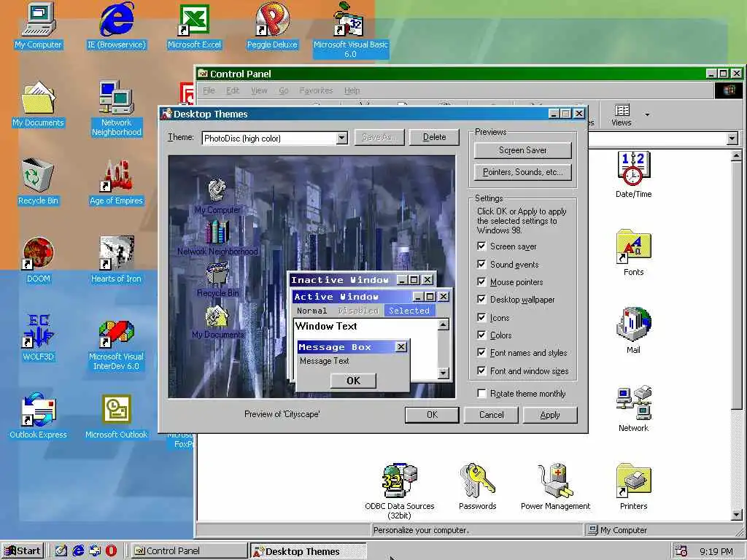Select Printers icon in Control Panel

pyautogui.click(x=634, y=486)
